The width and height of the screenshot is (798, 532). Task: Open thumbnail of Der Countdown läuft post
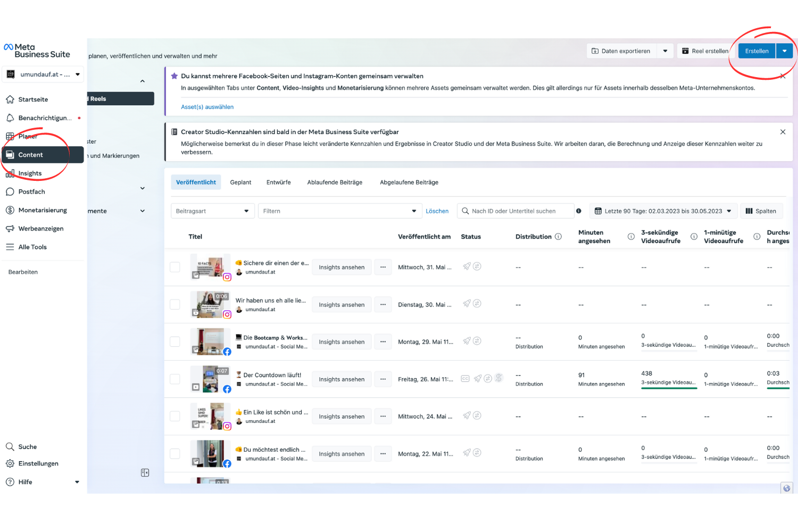[x=210, y=379]
